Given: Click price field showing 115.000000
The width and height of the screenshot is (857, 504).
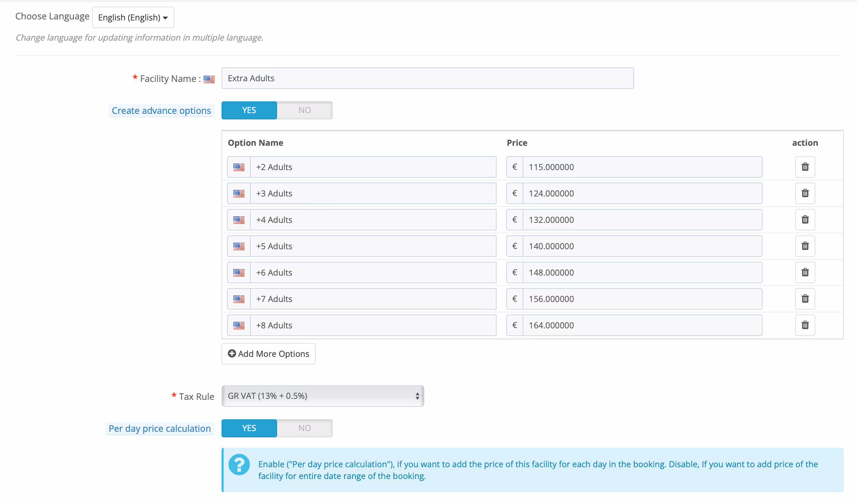Looking at the screenshot, I should [x=642, y=167].
